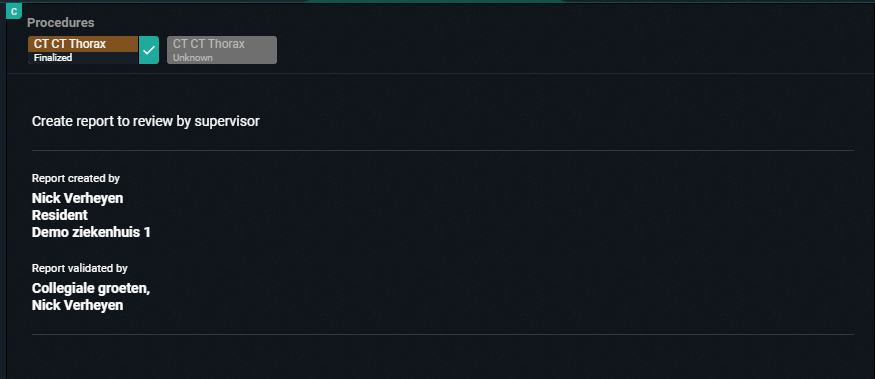Click the Resident role text
This screenshot has width=875, height=379.
coord(60,215)
